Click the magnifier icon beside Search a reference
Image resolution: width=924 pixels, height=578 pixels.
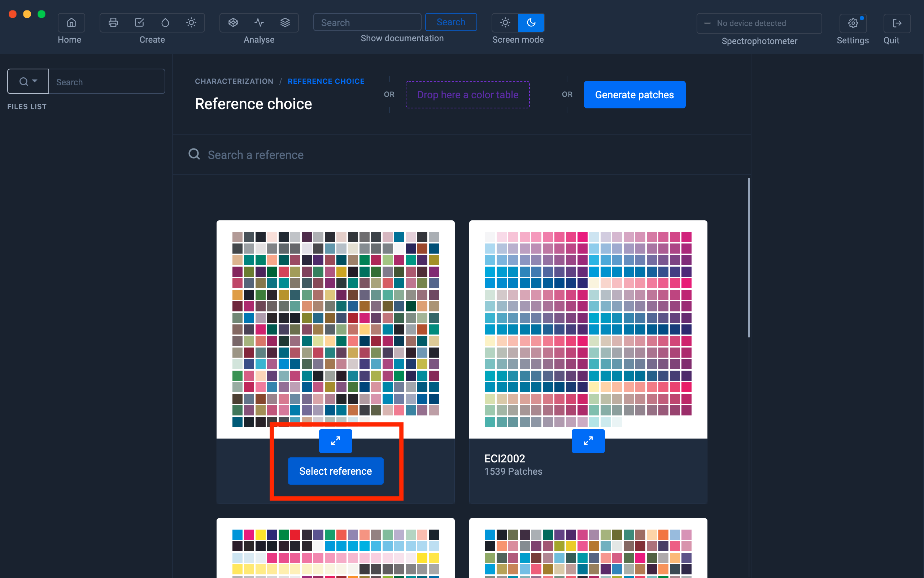click(194, 154)
